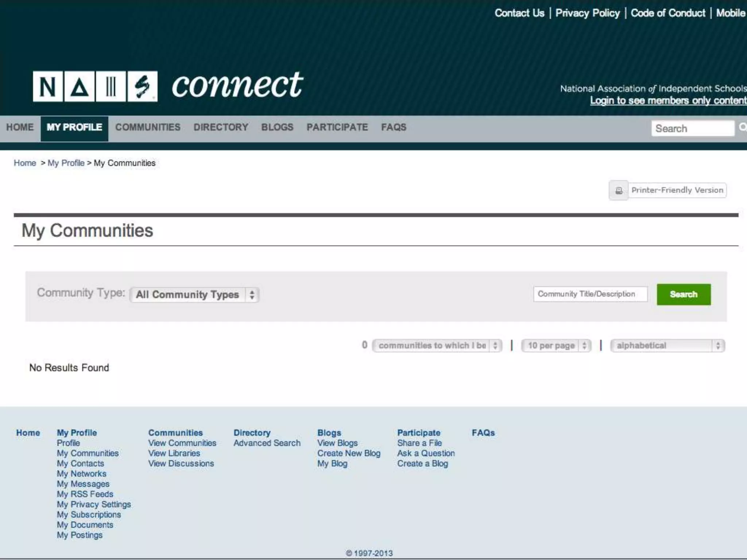This screenshot has height=560, width=747.
Task: Expand the 'communities to which I belong' dropdown
Action: [437, 346]
